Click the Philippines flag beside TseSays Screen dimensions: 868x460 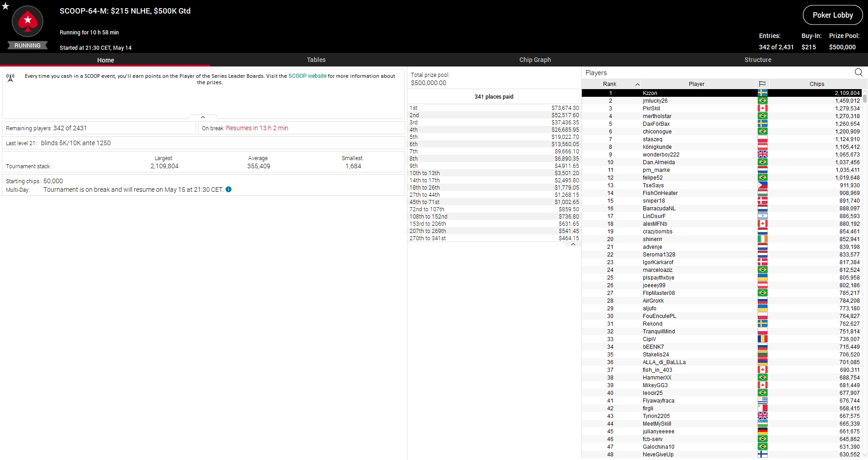pos(763,185)
